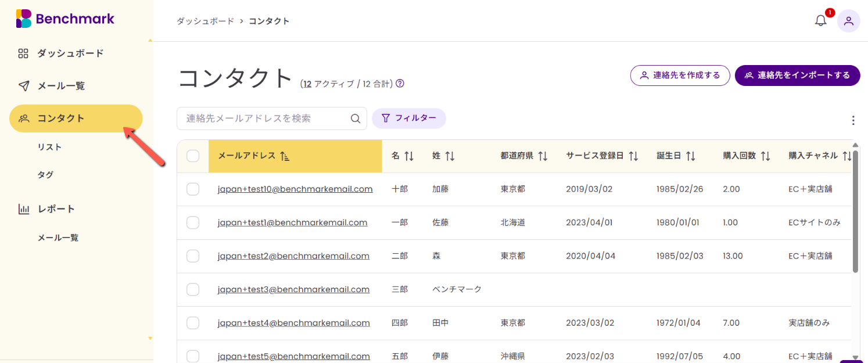The image size is (868, 363).
Task: Check the box for japan+test2 row
Action: pos(193,256)
